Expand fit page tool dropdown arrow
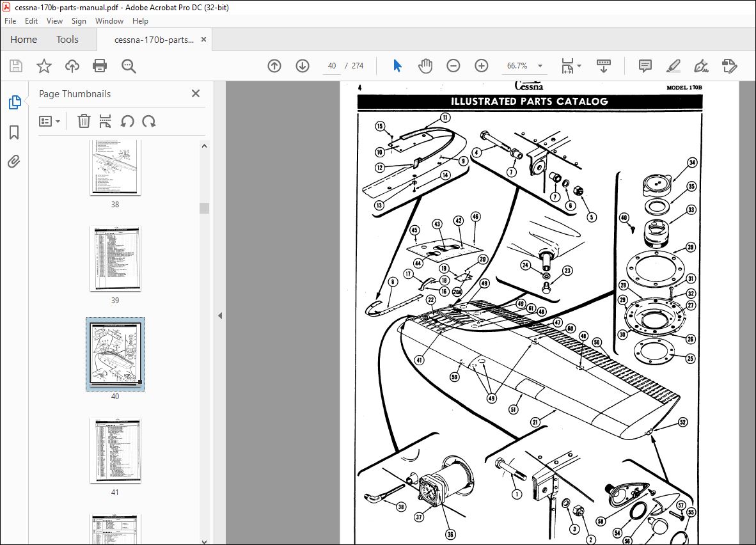 tap(579, 66)
